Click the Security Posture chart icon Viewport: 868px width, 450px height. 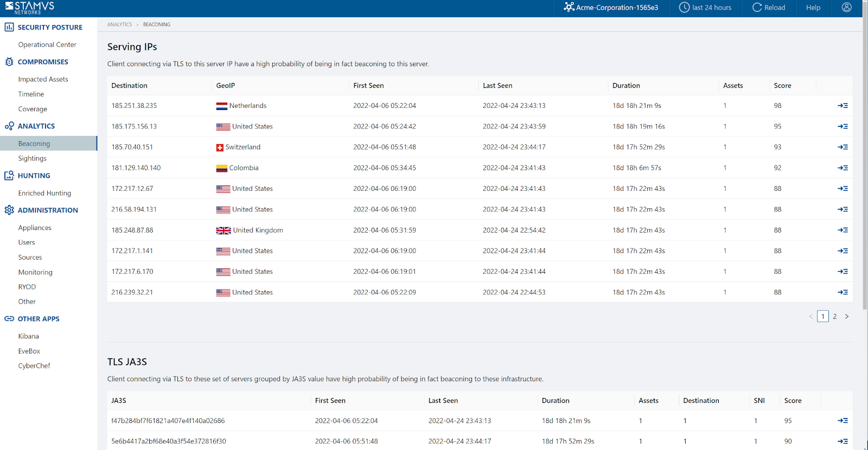click(9, 27)
